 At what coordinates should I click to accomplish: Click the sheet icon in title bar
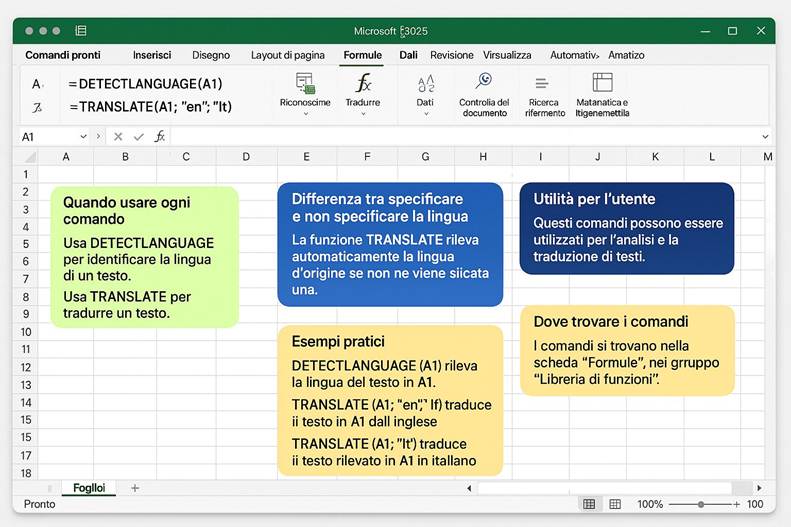(81, 31)
